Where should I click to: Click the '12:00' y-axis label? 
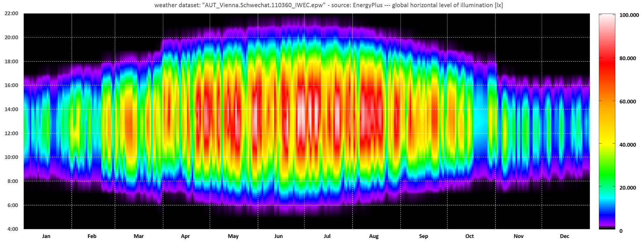(11, 133)
